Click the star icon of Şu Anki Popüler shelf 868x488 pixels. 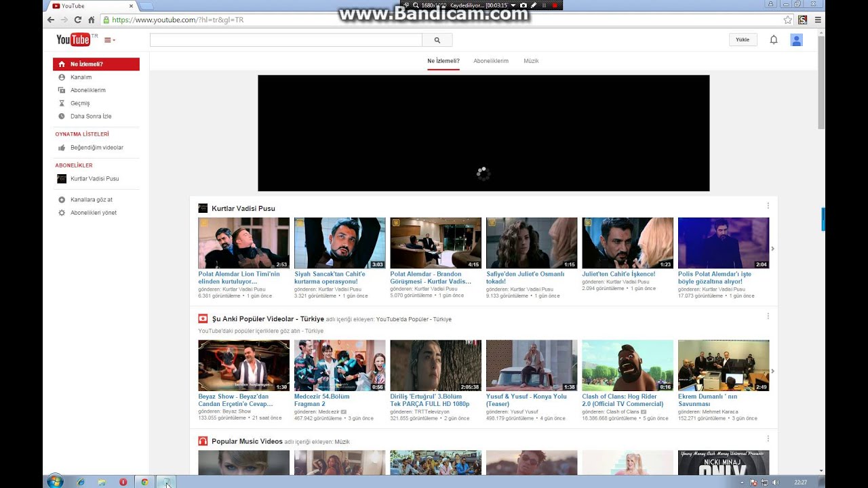203,319
